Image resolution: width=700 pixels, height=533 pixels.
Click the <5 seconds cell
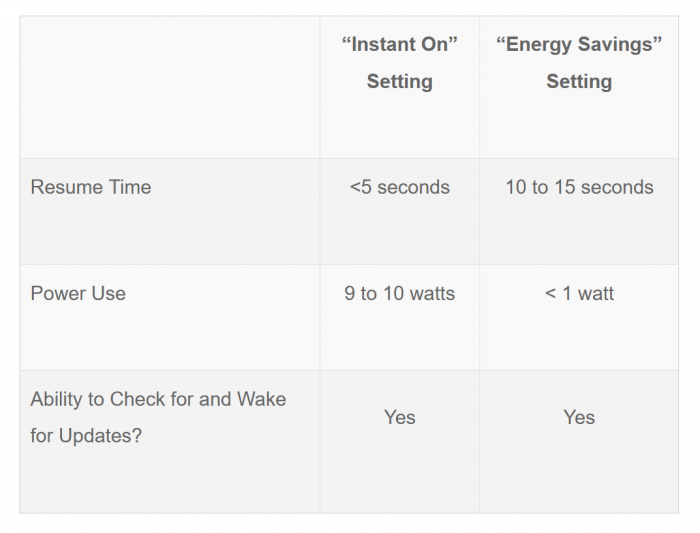pyautogui.click(x=400, y=187)
